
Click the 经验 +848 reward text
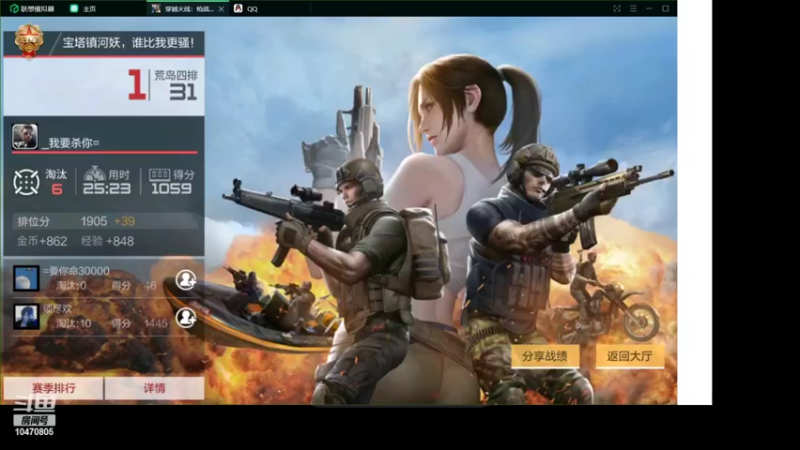coord(107,241)
